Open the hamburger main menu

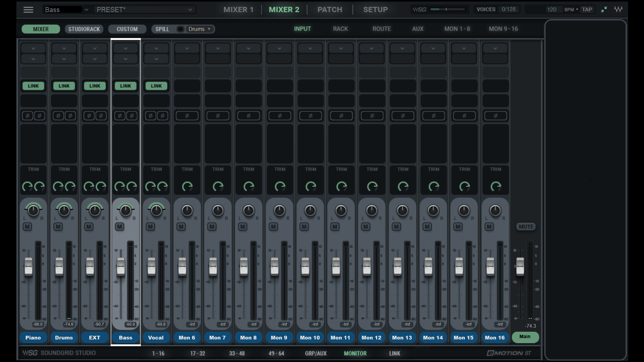point(28,10)
